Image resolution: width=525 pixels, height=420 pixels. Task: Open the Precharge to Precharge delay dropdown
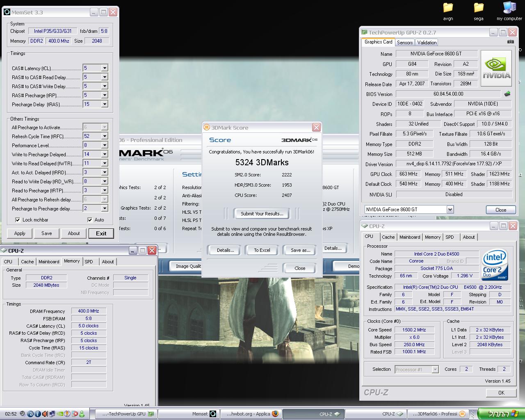click(105, 208)
